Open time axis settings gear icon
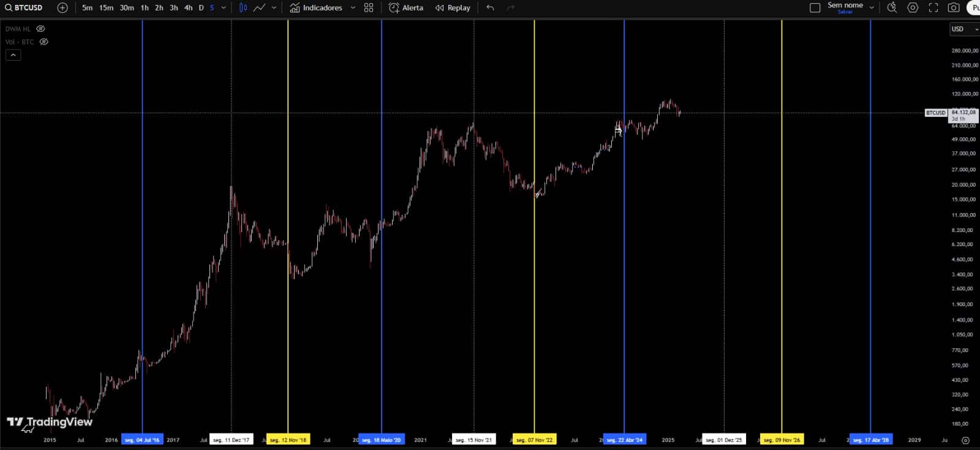Screen dimensions: 980x450 pos(966,440)
